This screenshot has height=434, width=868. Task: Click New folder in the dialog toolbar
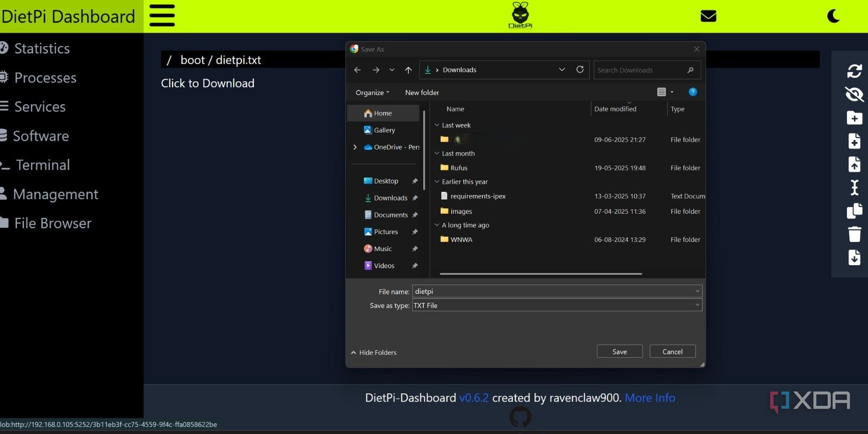(422, 92)
